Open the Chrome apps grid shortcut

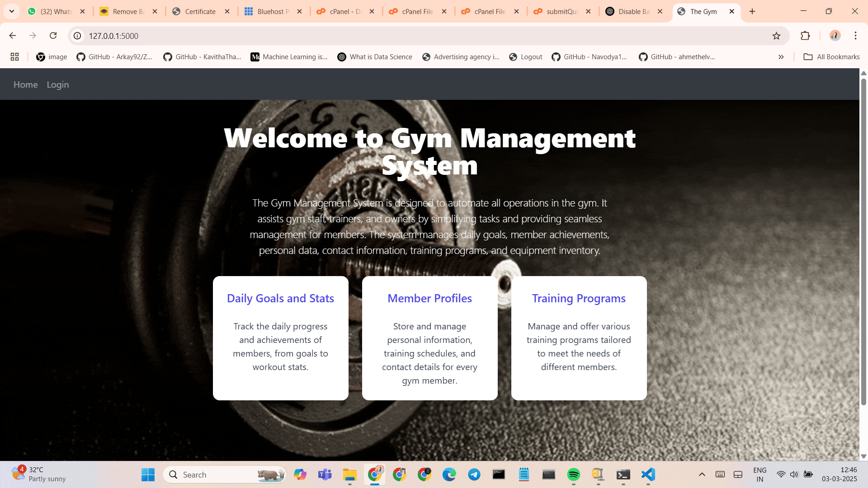pos(14,56)
